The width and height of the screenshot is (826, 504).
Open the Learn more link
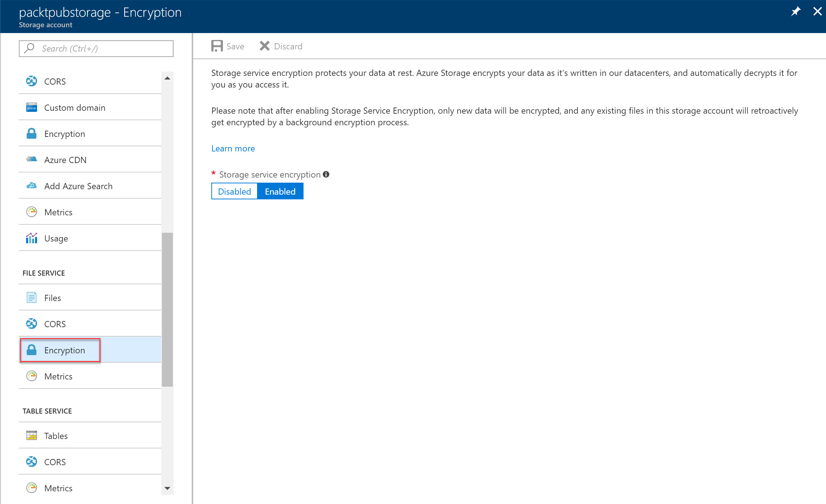233,149
